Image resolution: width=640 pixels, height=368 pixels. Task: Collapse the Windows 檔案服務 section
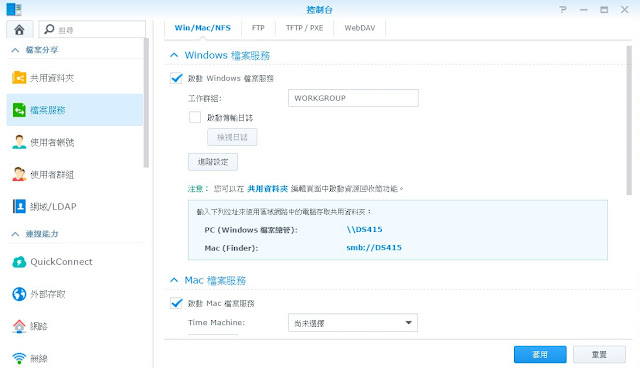[174, 55]
